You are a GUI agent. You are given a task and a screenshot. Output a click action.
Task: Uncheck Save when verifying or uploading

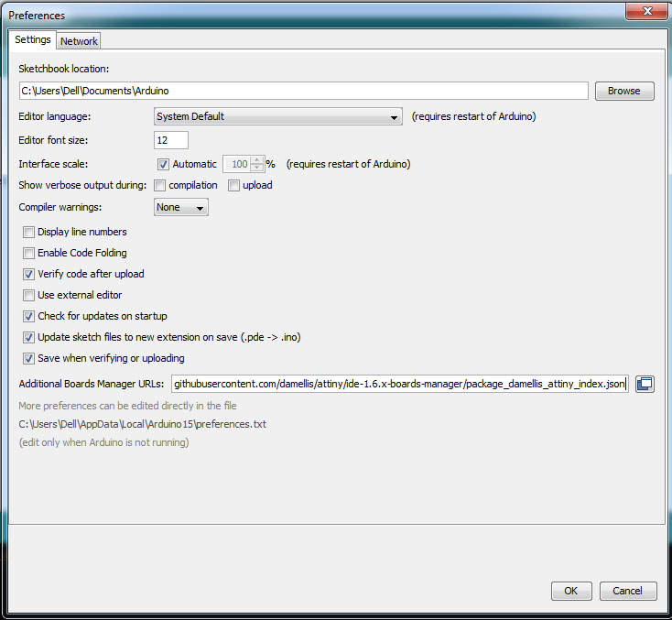[x=28, y=358]
